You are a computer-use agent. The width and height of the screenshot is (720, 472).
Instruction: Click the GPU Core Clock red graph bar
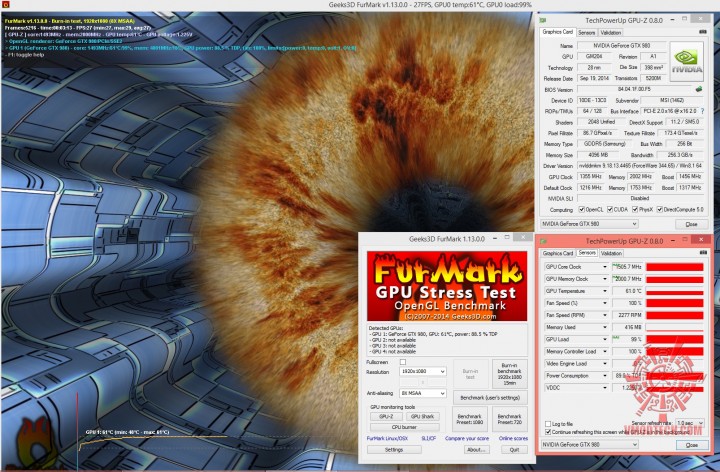(x=675, y=267)
